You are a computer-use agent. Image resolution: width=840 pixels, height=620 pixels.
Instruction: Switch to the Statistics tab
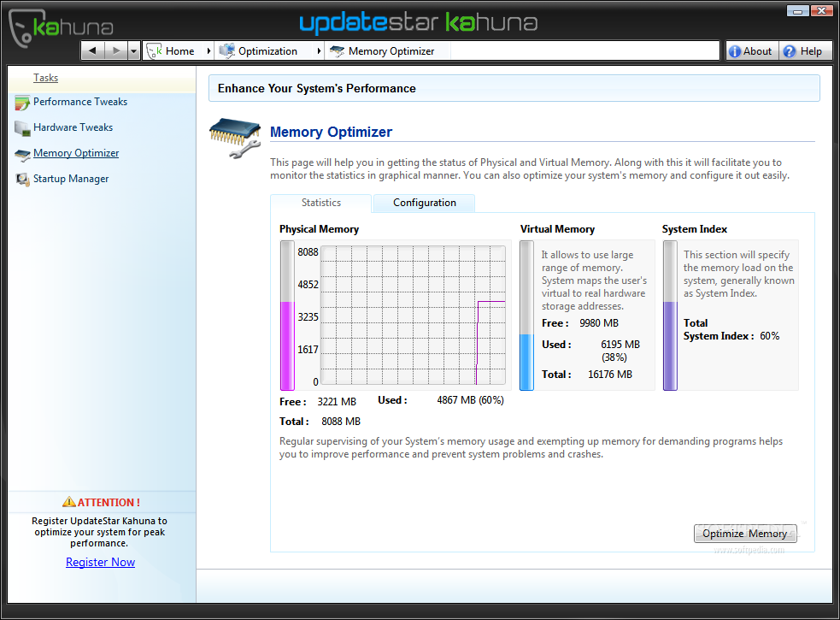pyautogui.click(x=320, y=203)
